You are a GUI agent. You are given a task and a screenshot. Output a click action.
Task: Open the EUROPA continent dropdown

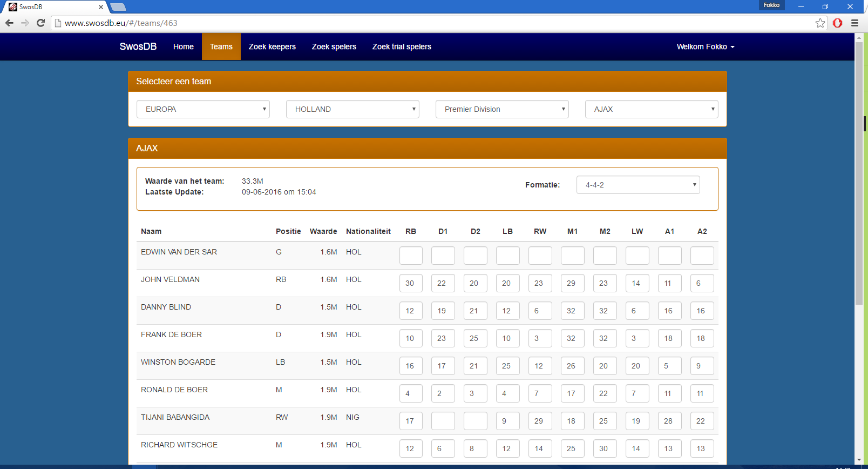tap(203, 109)
